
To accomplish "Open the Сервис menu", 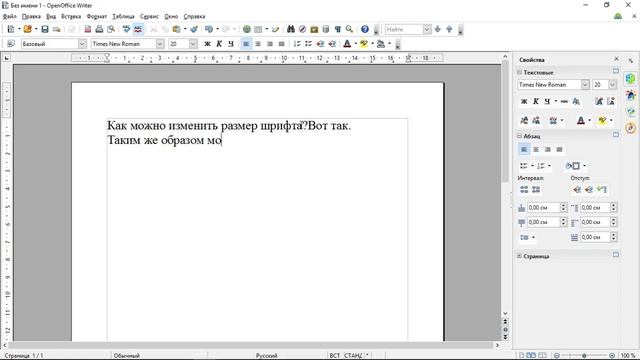I will pos(149,16).
